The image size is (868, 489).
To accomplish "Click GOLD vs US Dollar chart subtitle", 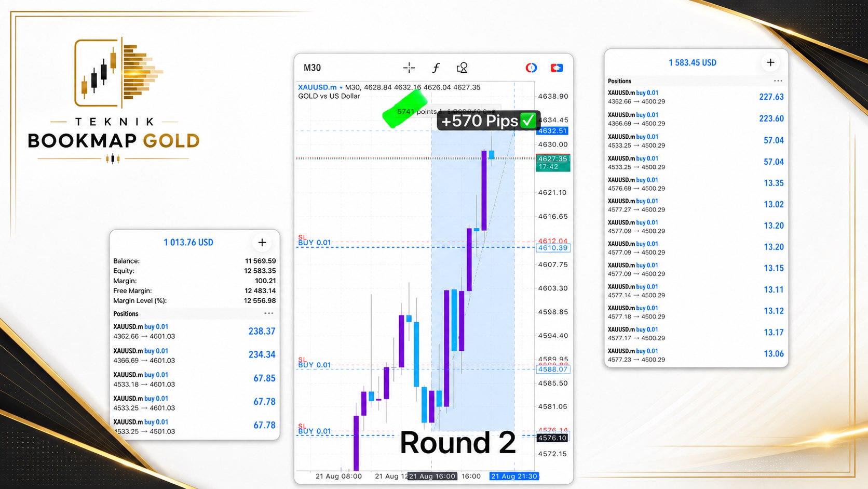I will [329, 96].
